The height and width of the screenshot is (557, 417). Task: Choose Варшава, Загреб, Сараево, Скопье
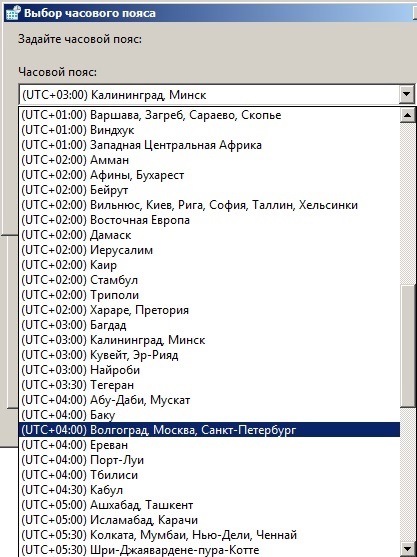click(x=209, y=115)
